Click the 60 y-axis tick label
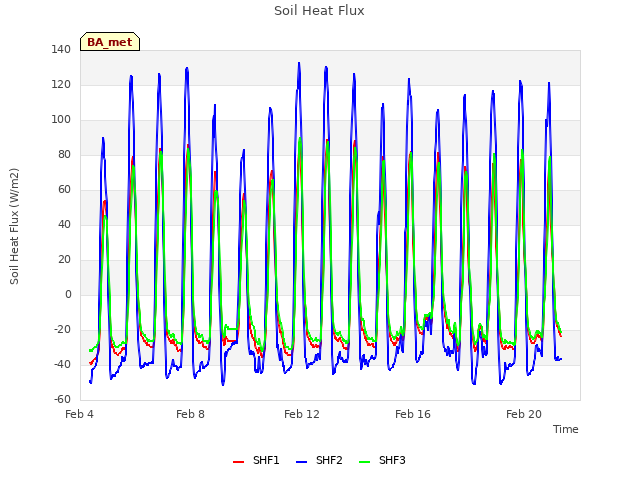 (64, 189)
